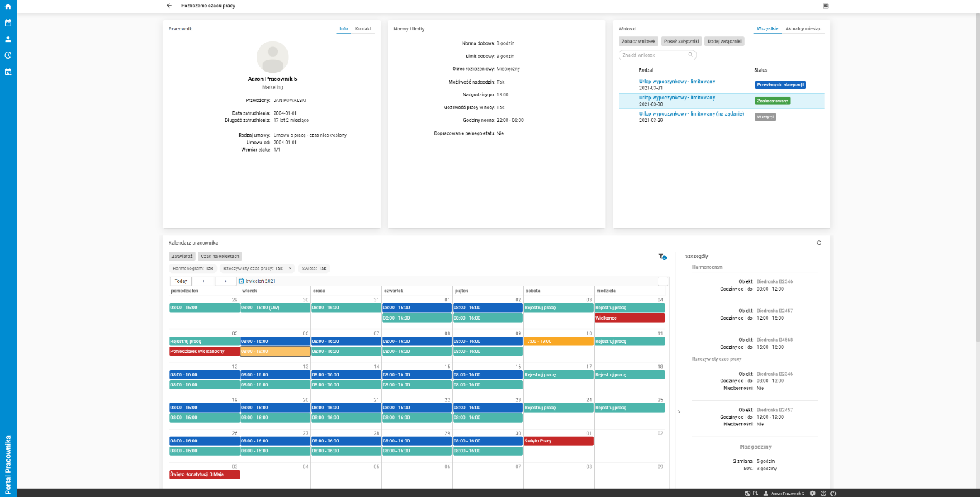Refresh the Kalendarz pracownika panel
Image resolution: width=980 pixels, height=497 pixels.
pos(819,242)
